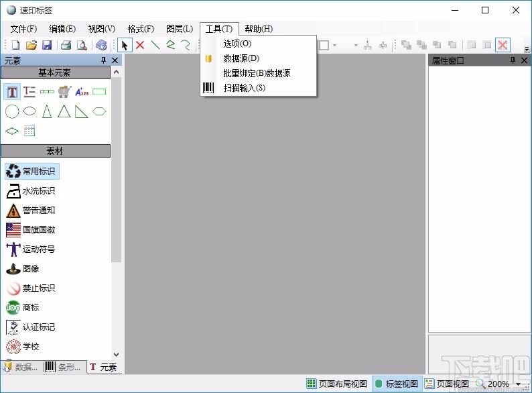The width and height of the screenshot is (532, 393).
Task: Open the 格式(F) menu
Action: [x=141, y=29]
